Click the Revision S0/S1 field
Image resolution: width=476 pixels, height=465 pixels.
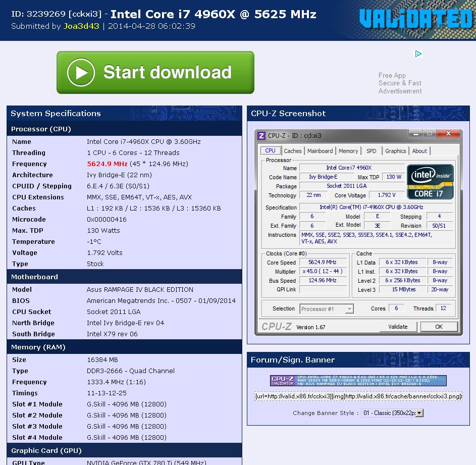[439, 225]
